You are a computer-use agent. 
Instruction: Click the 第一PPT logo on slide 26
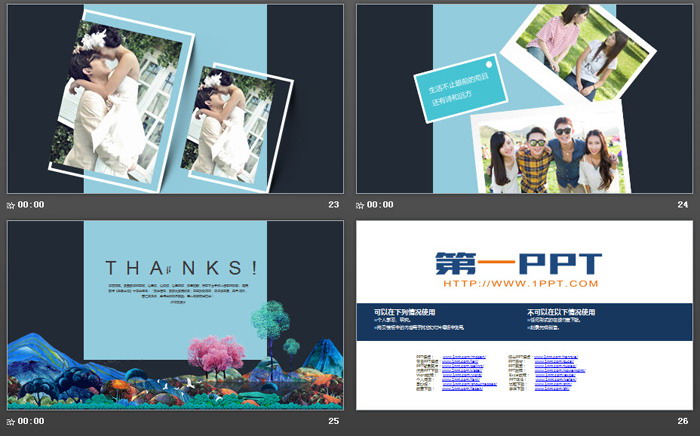tap(519, 263)
